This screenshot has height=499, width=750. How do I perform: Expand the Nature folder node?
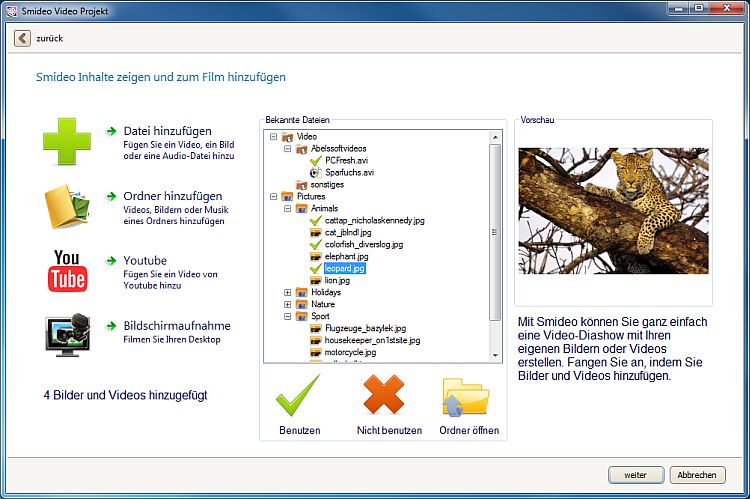(x=288, y=305)
